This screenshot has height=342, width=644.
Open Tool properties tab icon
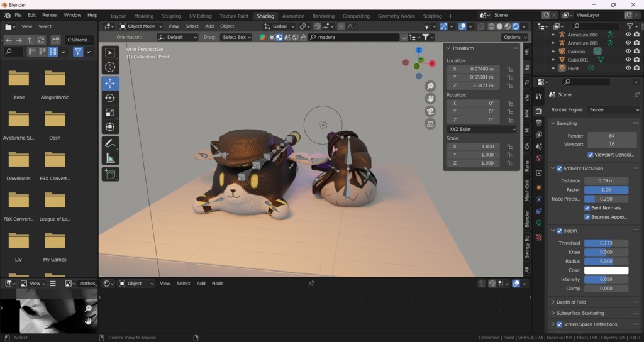(x=539, y=96)
